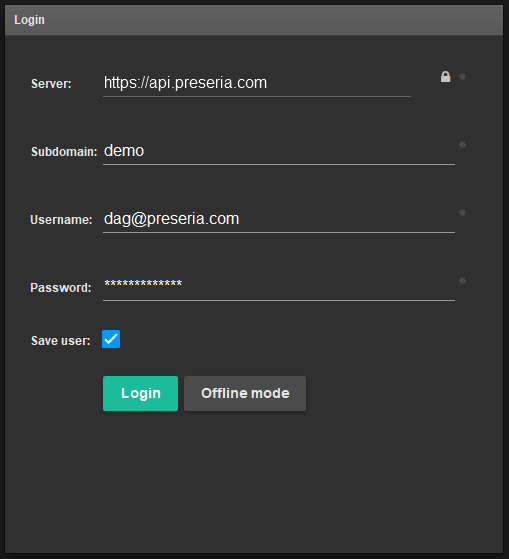Untick the Save user checkbox
The width and height of the screenshot is (509, 559).
tap(111, 339)
